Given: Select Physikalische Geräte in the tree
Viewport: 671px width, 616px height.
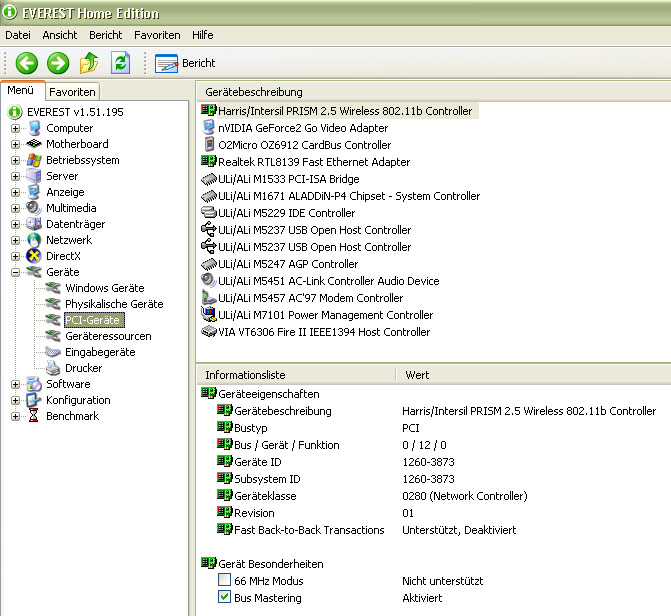Looking at the screenshot, I should 114,304.
